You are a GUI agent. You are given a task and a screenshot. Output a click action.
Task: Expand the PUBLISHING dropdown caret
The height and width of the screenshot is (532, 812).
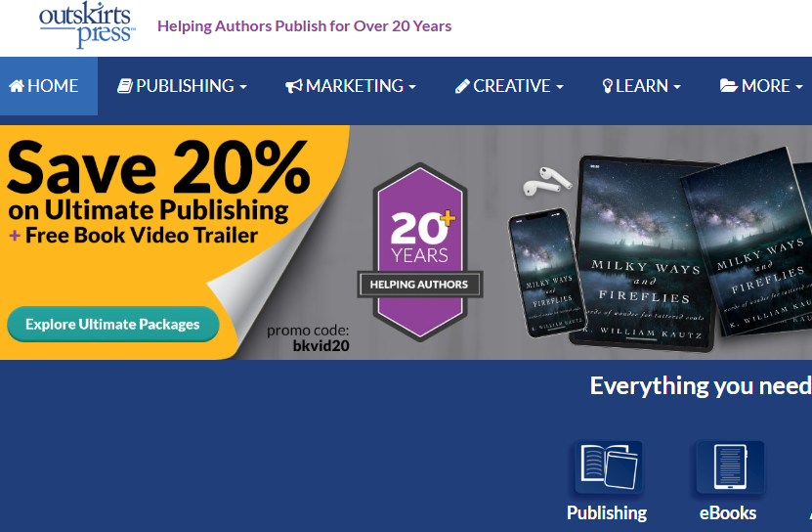(x=243, y=87)
